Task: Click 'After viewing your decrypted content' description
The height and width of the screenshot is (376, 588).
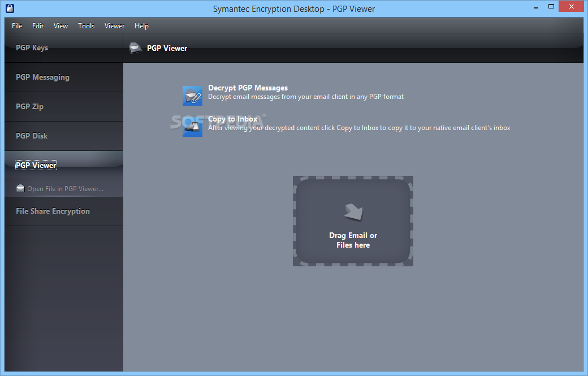Action: pos(359,128)
